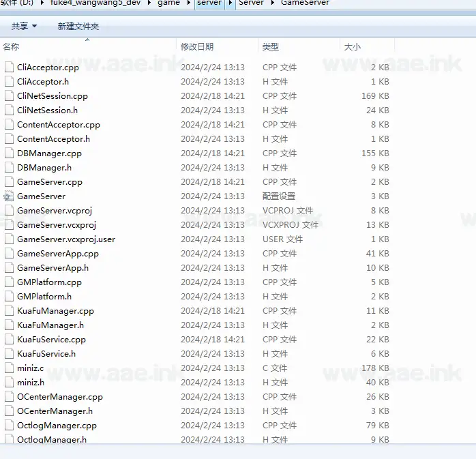476x459 pixels.
Task: Click the GameServerApp.h file icon
Action: pos(9,267)
